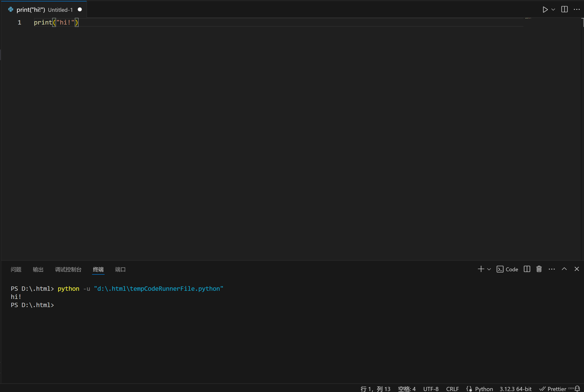Open notifications bell in status bar

point(577,388)
